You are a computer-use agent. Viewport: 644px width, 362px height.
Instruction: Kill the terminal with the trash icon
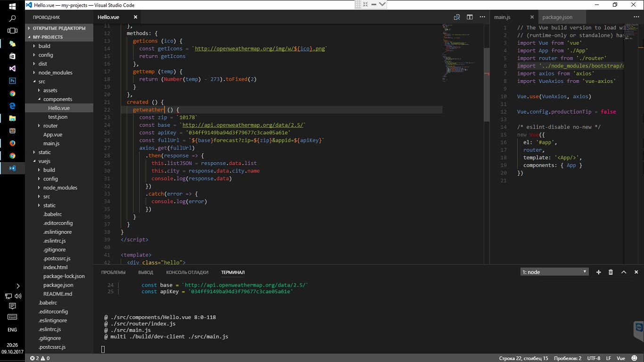[611, 272]
